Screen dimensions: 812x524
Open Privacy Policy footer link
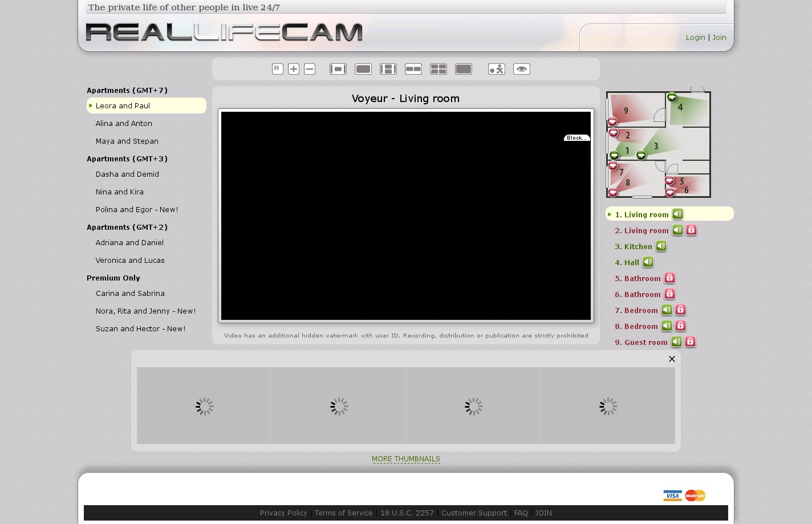click(283, 513)
